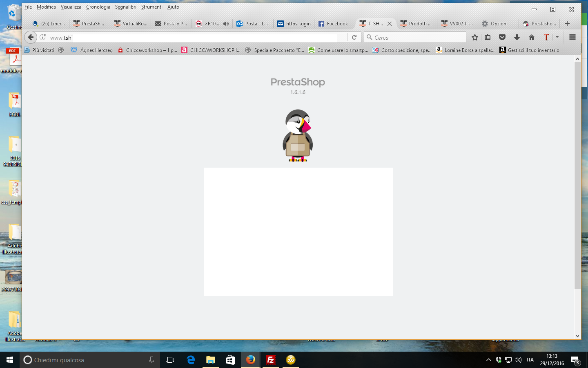Open the Chiccaworkshop – 1 p... bookmark
The height and width of the screenshot is (368, 588).
147,50
